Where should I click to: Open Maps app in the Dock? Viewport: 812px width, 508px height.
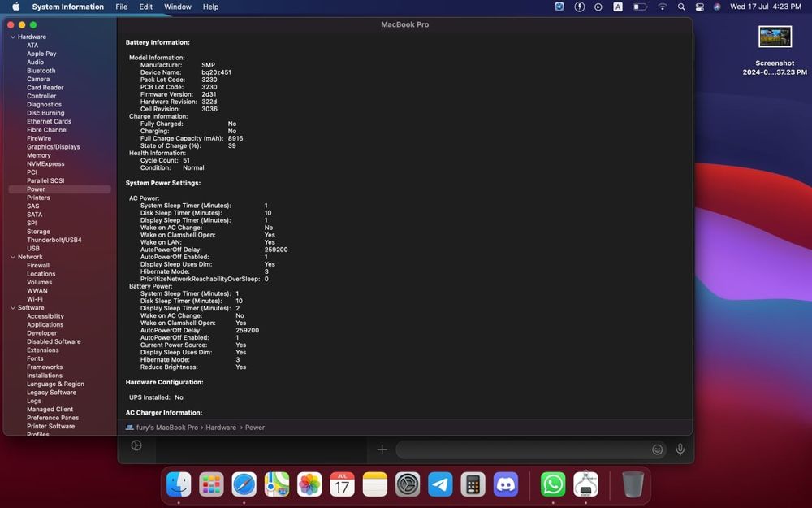(277, 484)
